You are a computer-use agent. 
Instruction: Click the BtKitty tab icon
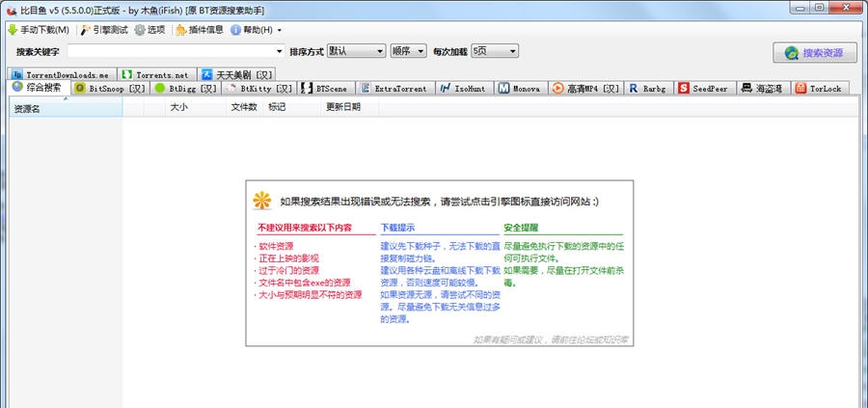231,88
